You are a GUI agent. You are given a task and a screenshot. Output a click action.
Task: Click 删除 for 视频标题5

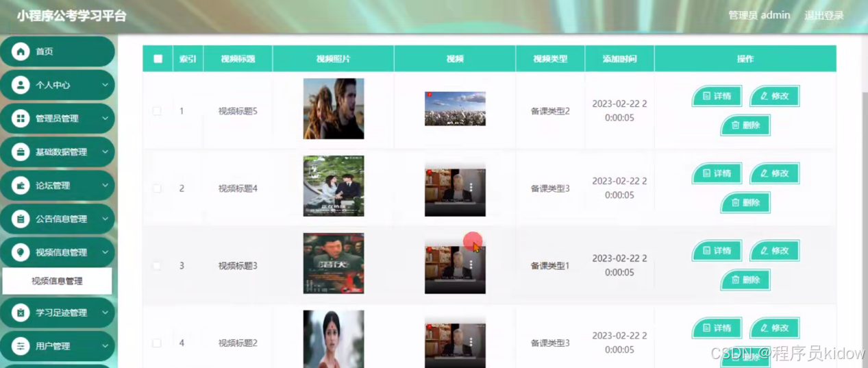(x=745, y=125)
